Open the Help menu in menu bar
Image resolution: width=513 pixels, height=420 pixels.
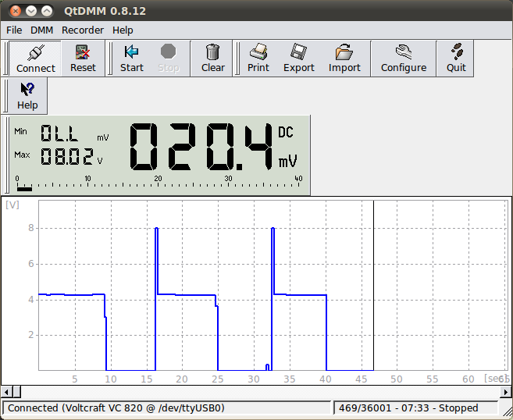click(x=123, y=30)
